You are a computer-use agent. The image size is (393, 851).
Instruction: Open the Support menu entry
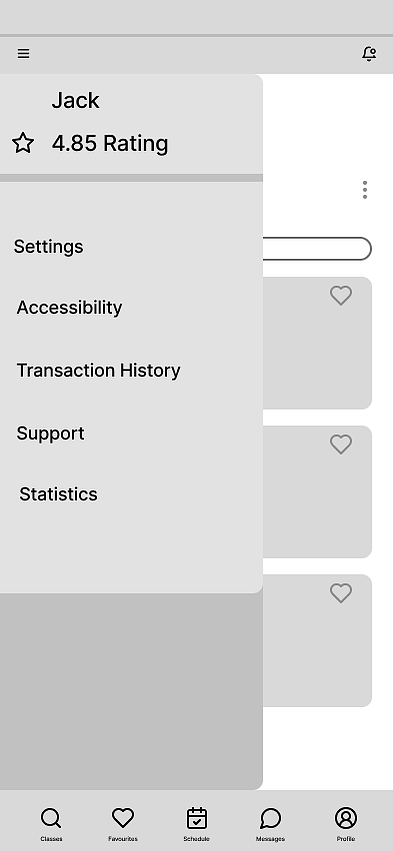point(50,434)
